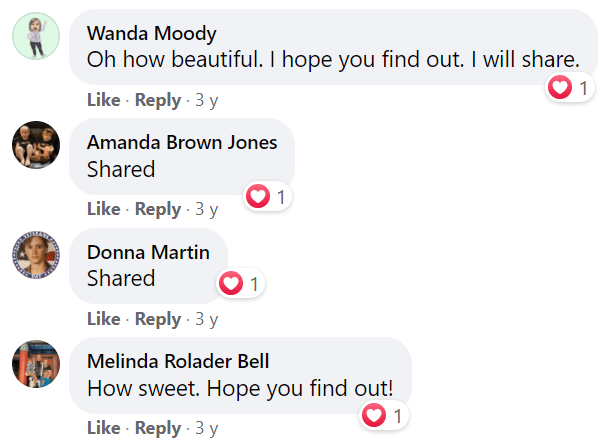Open the Donna Martin name link

(148, 252)
